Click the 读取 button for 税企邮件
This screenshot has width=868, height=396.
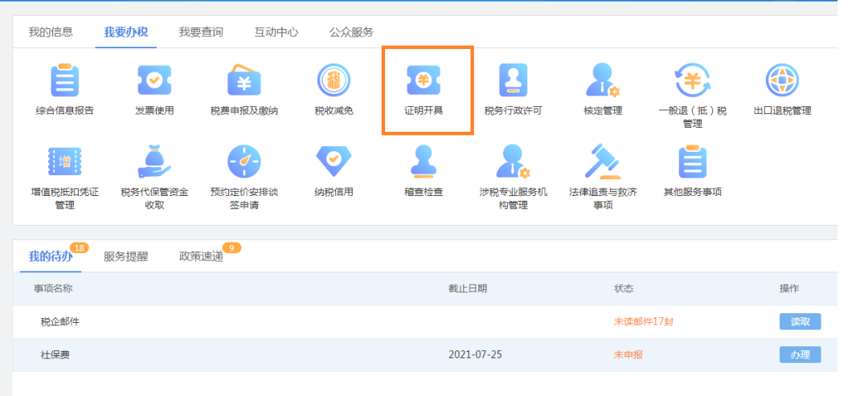point(800,321)
